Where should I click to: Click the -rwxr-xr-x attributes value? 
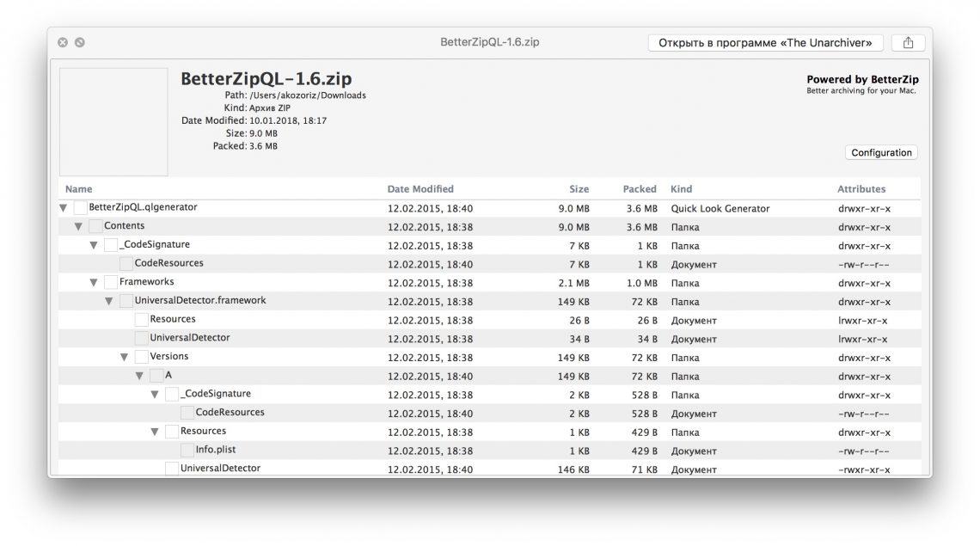[x=864, y=469]
